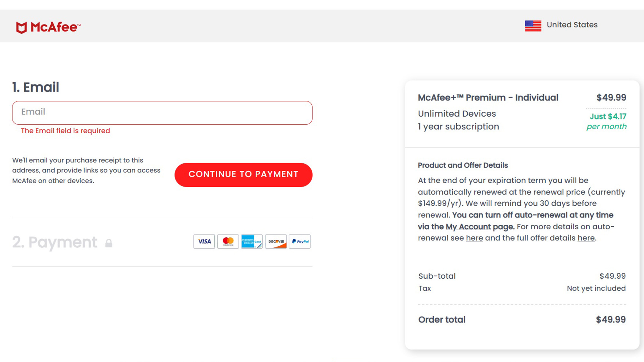
Task: Follow the full offer details "here" link
Action: 586,238
